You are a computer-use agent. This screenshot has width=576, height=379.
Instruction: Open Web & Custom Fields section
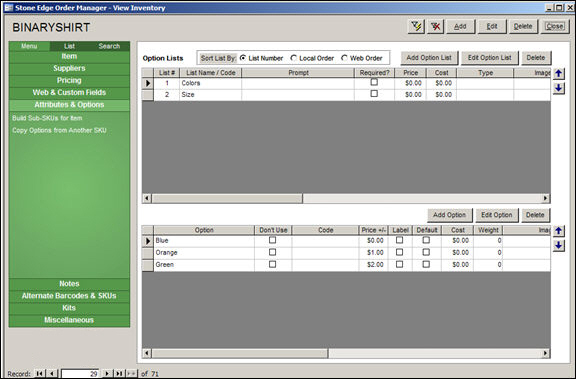(x=69, y=93)
